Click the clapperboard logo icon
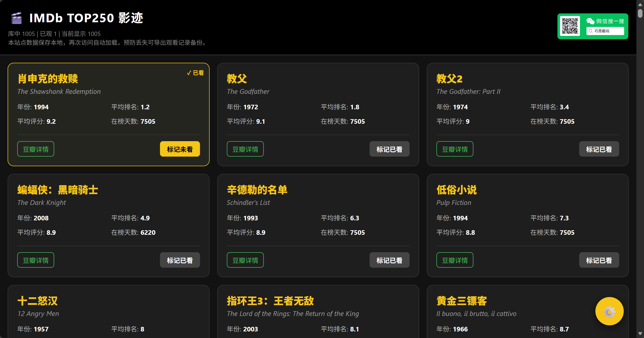644x338 pixels. 17,18
